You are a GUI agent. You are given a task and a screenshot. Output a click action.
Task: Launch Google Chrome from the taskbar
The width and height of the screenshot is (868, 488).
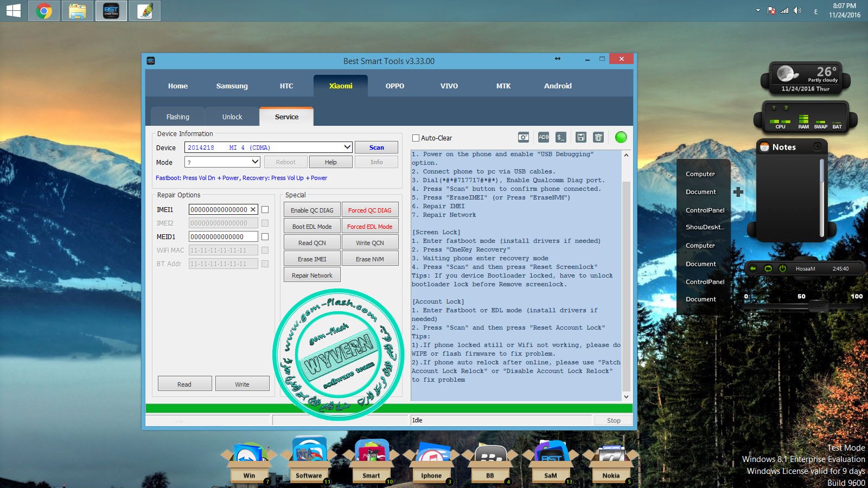pyautogui.click(x=44, y=11)
